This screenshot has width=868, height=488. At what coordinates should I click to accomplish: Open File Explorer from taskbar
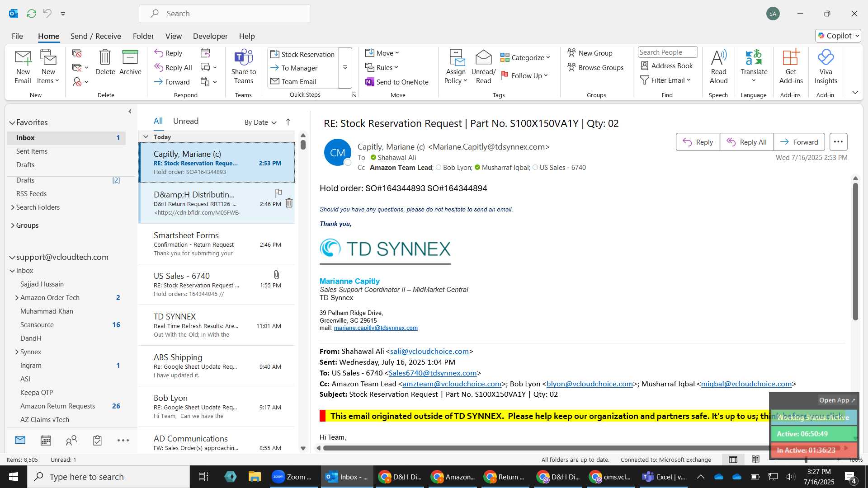255,477
